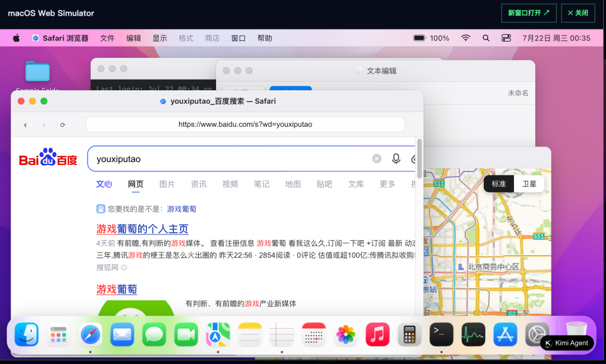
Task: Open the Sample Folder on desktop
Action: click(38, 72)
